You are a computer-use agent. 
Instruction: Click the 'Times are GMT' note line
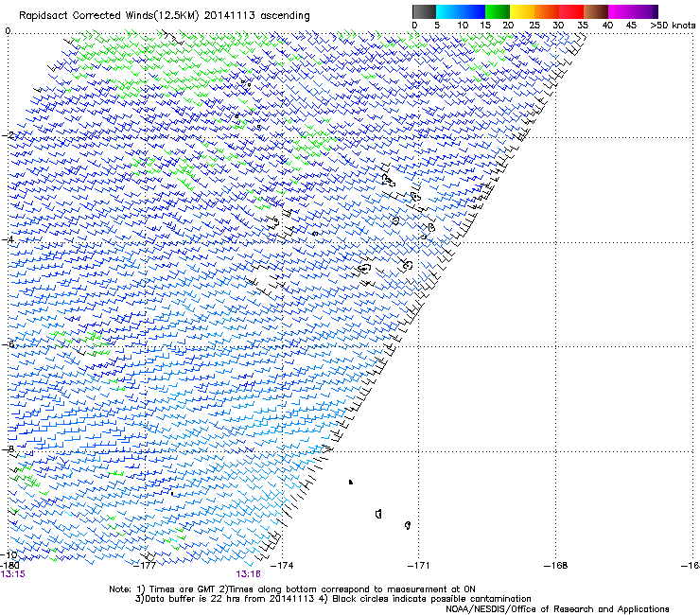292,589
